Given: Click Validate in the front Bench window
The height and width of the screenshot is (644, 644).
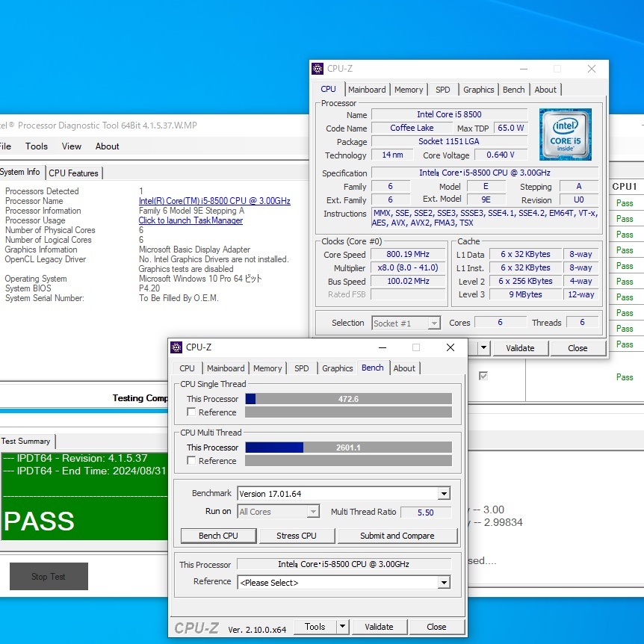Looking at the screenshot, I should coord(379,627).
